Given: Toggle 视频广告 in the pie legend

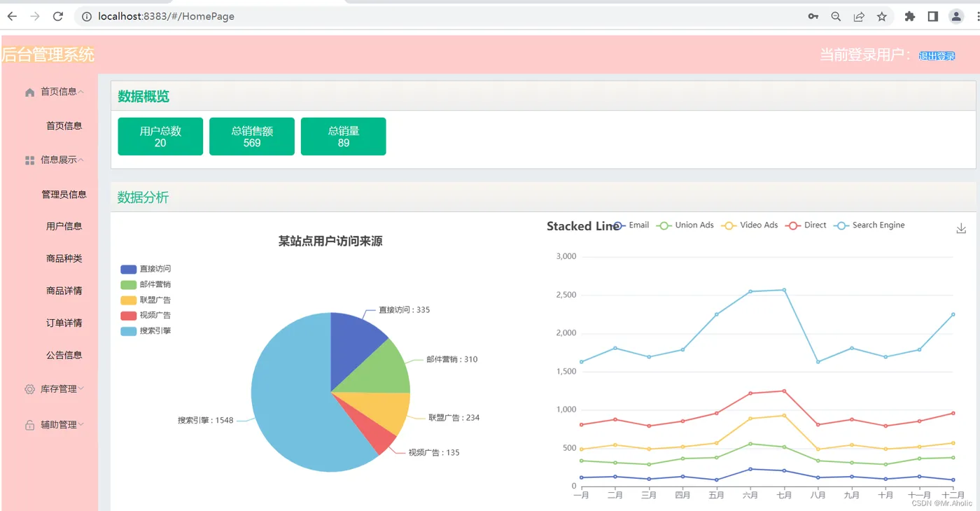Looking at the screenshot, I should click(x=146, y=315).
